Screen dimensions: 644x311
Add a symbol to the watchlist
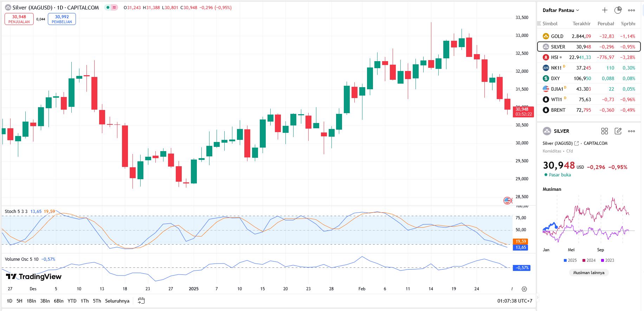tap(605, 10)
